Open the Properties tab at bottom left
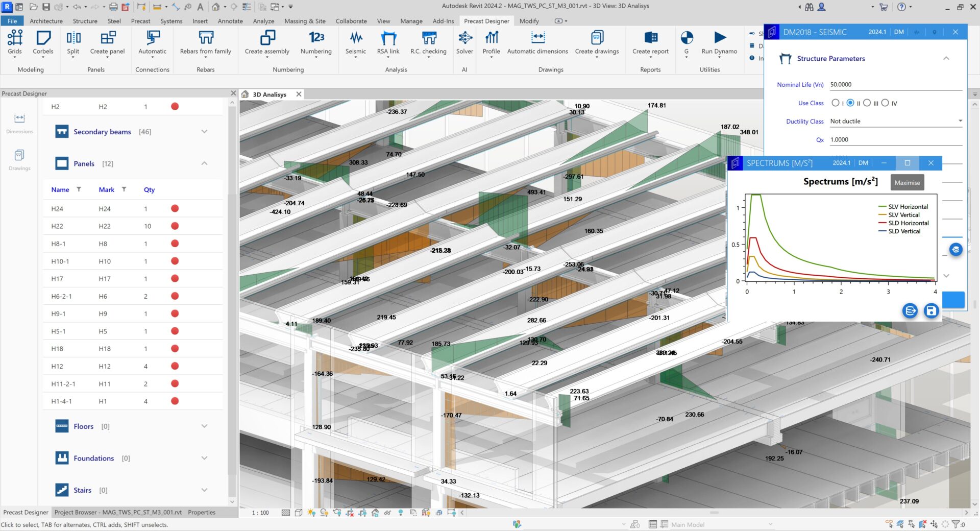 coord(202,512)
